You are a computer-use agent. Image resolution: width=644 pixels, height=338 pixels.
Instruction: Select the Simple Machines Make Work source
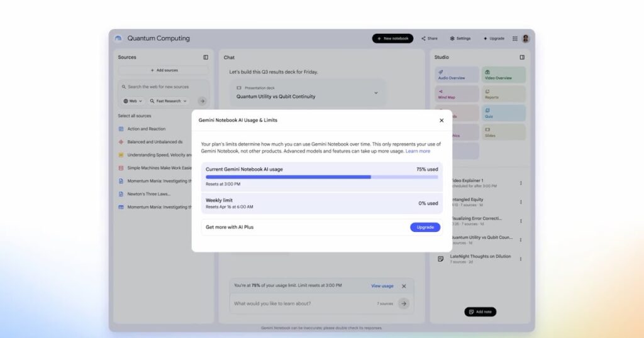tap(155, 168)
